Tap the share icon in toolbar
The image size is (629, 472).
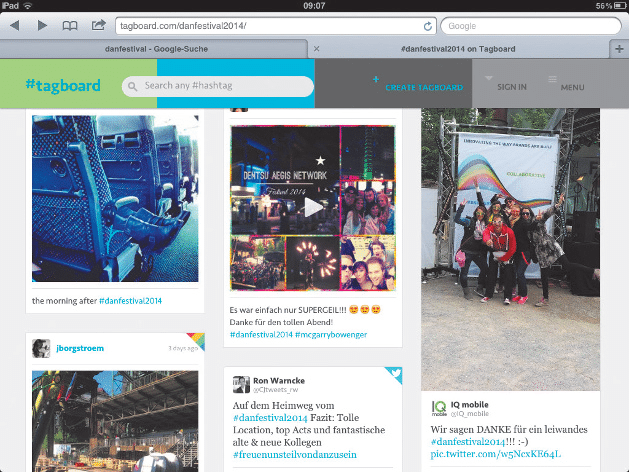[98, 25]
